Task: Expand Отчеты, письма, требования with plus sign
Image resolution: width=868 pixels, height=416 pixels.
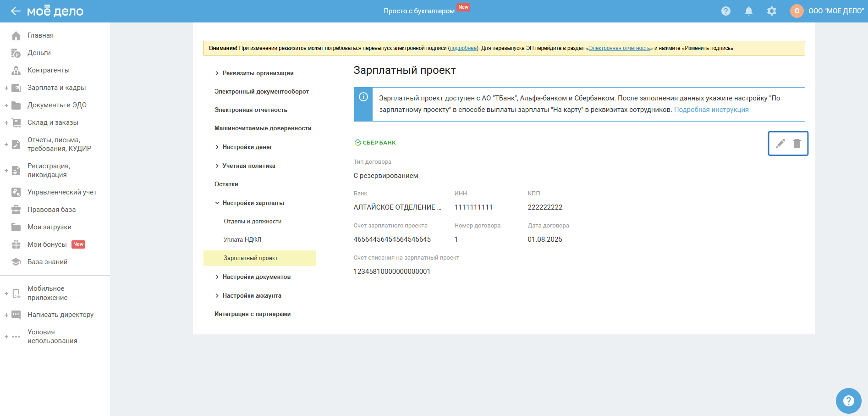Action: pyautogui.click(x=6, y=144)
